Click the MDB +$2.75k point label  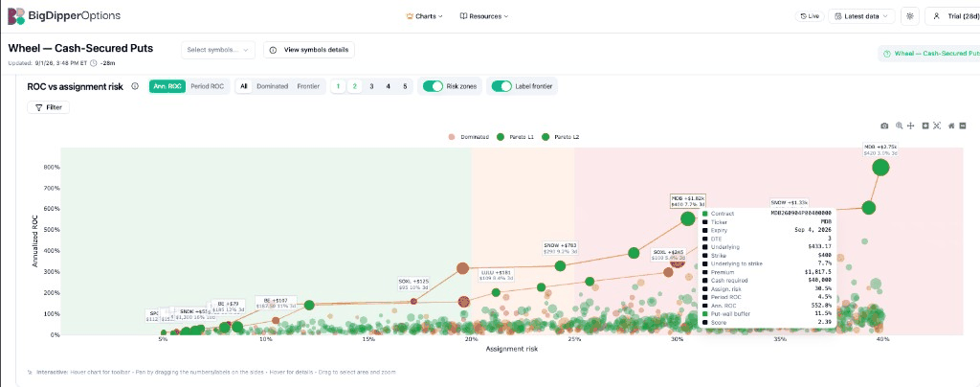pos(880,148)
